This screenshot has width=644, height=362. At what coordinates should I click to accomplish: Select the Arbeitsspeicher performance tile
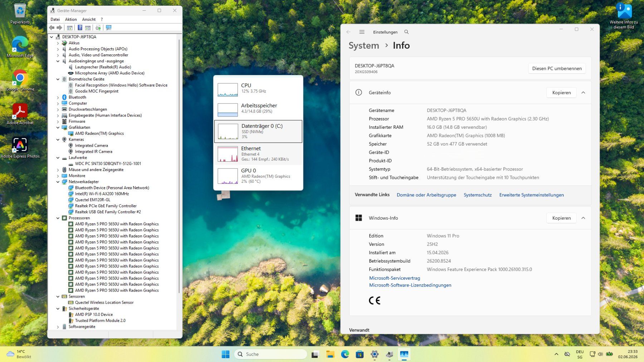[258, 109]
